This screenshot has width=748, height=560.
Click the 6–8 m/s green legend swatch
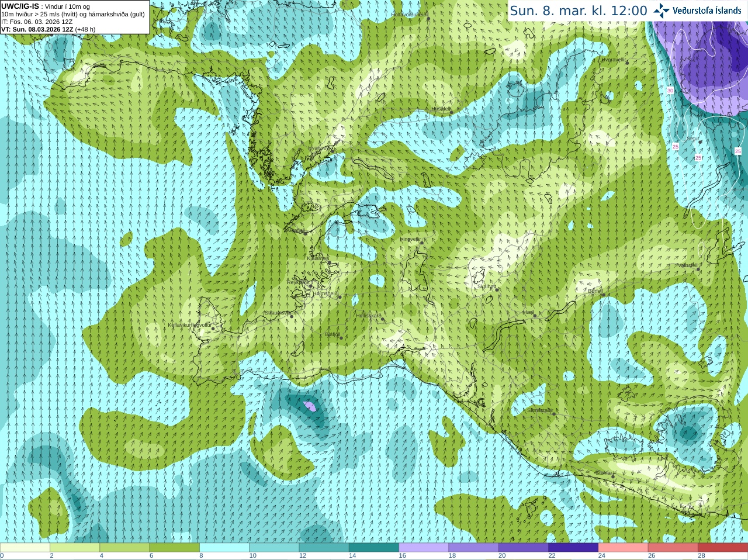coord(174,548)
